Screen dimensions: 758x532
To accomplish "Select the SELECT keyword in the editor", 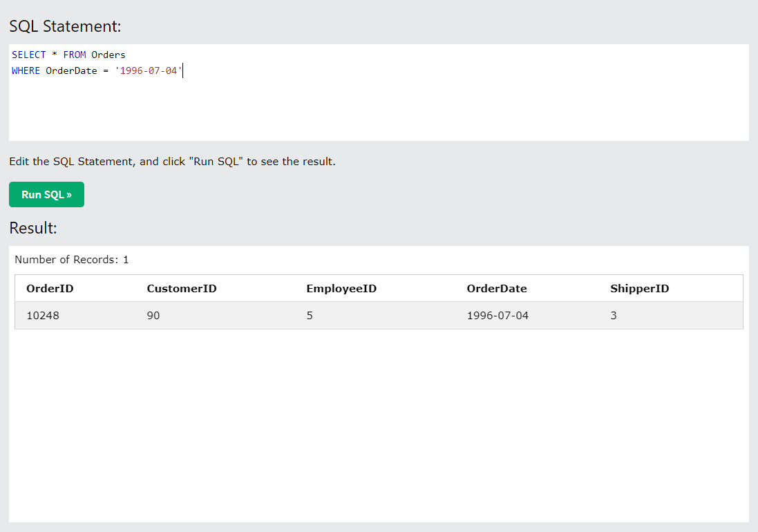I will [x=29, y=55].
